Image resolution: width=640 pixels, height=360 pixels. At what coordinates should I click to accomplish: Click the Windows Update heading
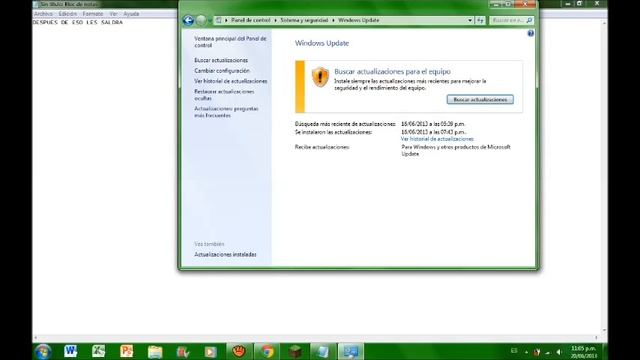[322, 43]
